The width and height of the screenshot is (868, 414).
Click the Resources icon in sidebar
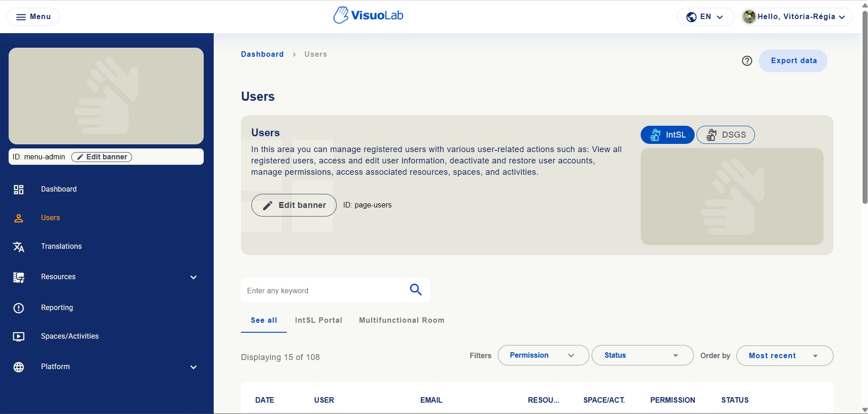pos(19,277)
